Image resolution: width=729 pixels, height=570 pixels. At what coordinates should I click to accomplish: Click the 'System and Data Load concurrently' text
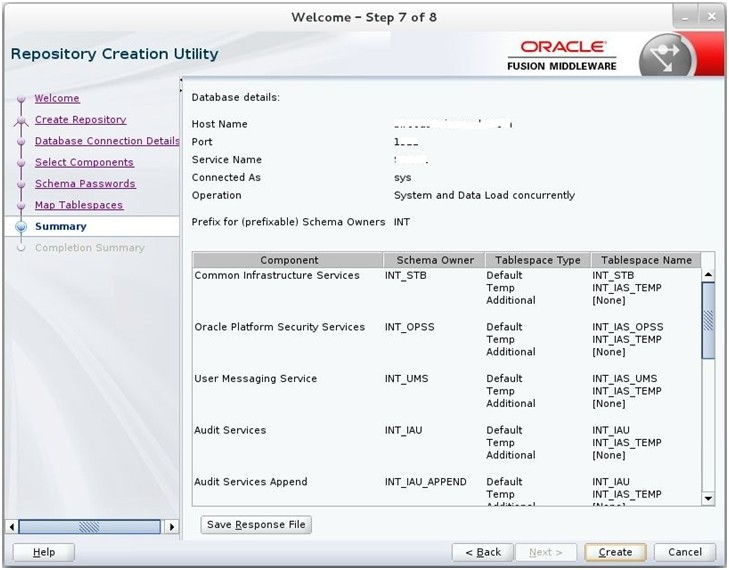coord(484,195)
